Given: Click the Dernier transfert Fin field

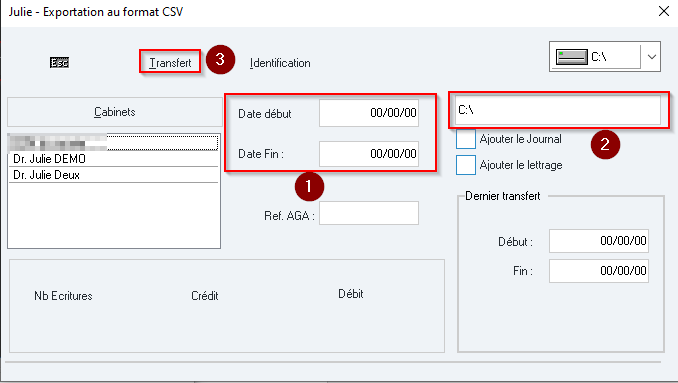Looking at the screenshot, I should 599,271.
